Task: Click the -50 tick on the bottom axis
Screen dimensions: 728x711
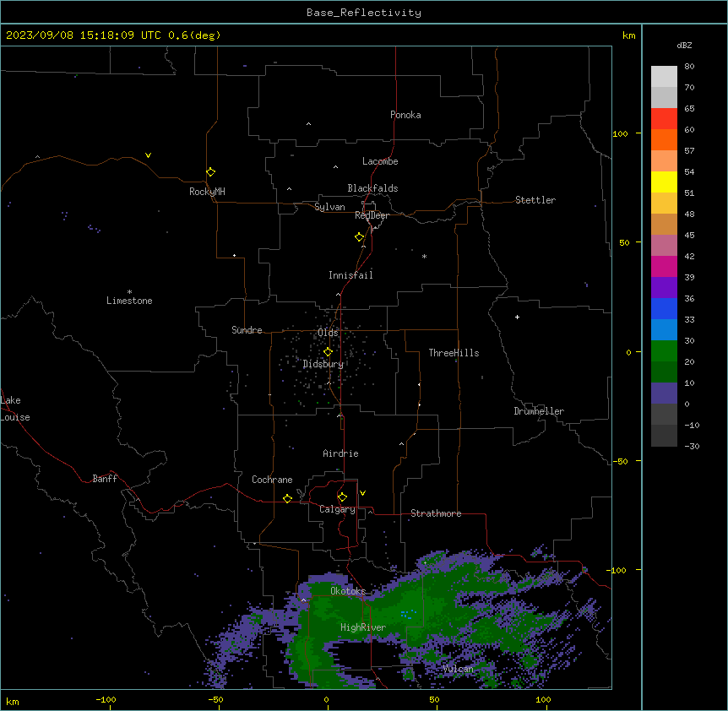Action: pos(215,699)
